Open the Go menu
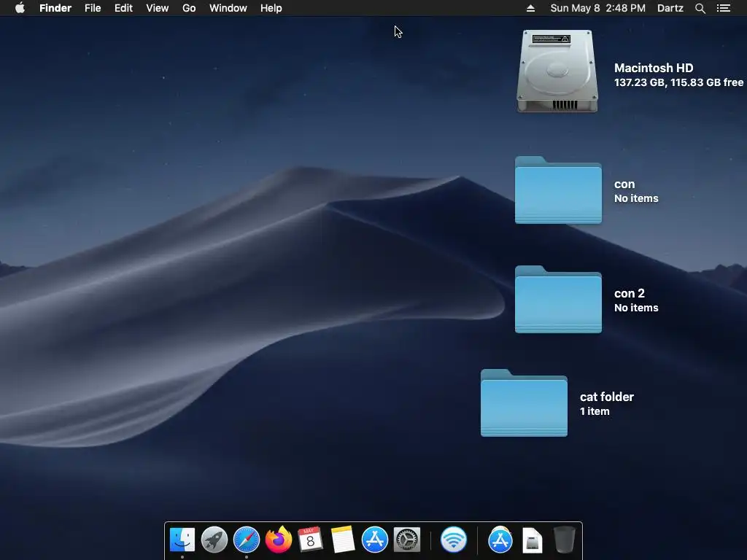 (x=189, y=8)
